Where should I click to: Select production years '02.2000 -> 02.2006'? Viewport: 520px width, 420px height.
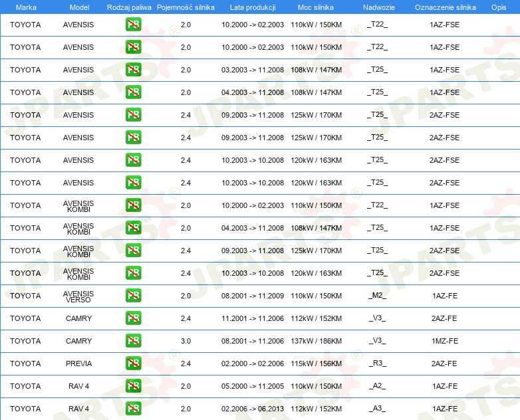tap(253, 364)
